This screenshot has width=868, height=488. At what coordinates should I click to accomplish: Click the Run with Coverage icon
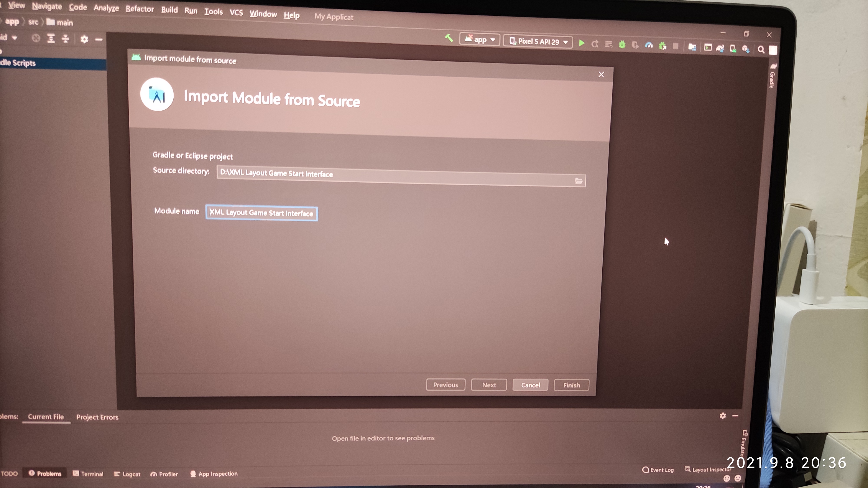coord(635,45)
